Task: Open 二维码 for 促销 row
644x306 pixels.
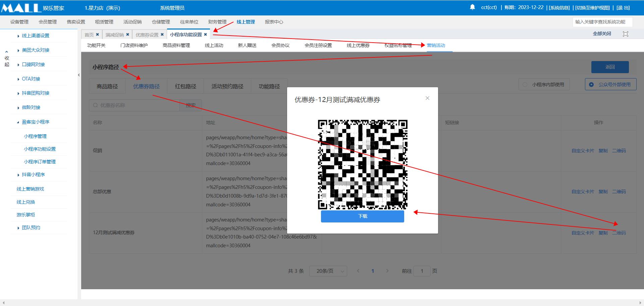Action: pos(619,151)
